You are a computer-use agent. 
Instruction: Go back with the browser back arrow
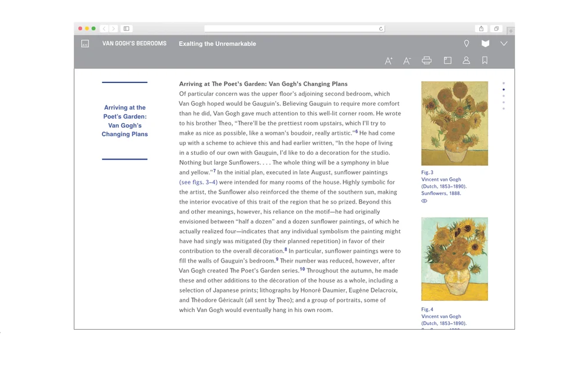point(104,28)
